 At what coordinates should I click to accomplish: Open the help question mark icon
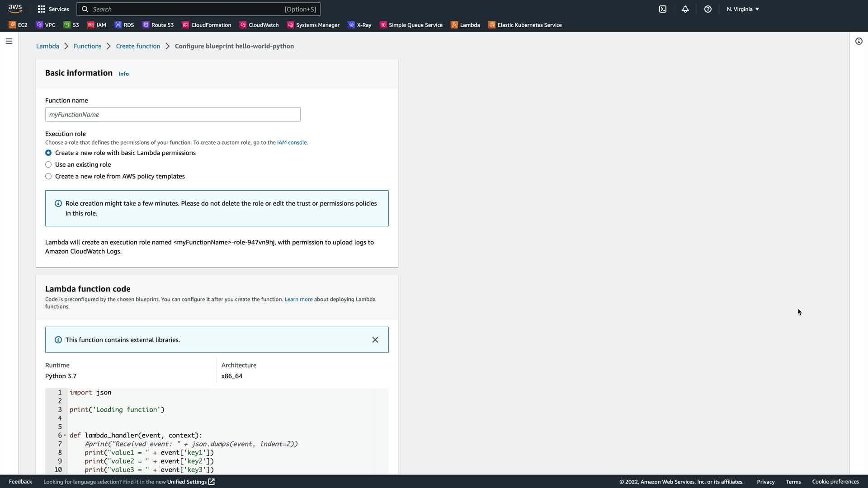[708, 9]
